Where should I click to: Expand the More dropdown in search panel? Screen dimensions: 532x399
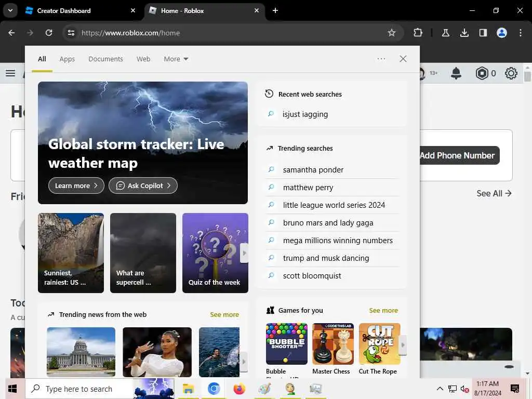coord(176,59)
